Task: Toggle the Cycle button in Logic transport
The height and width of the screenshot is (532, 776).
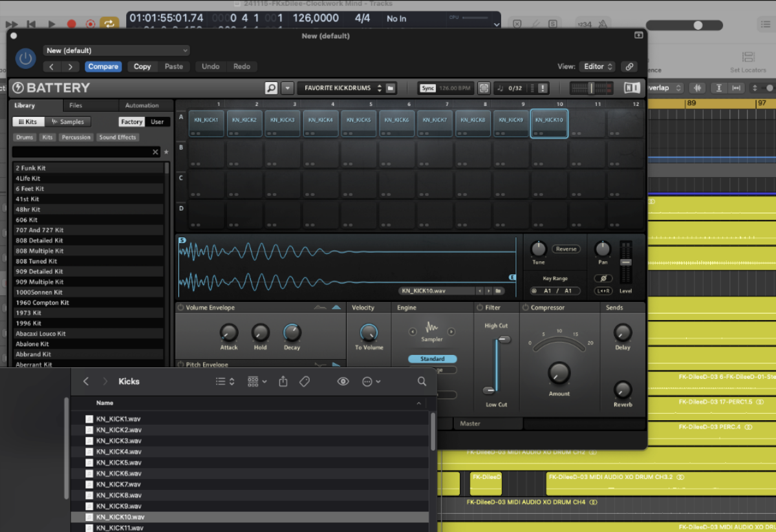Action: tap(109, 24)
